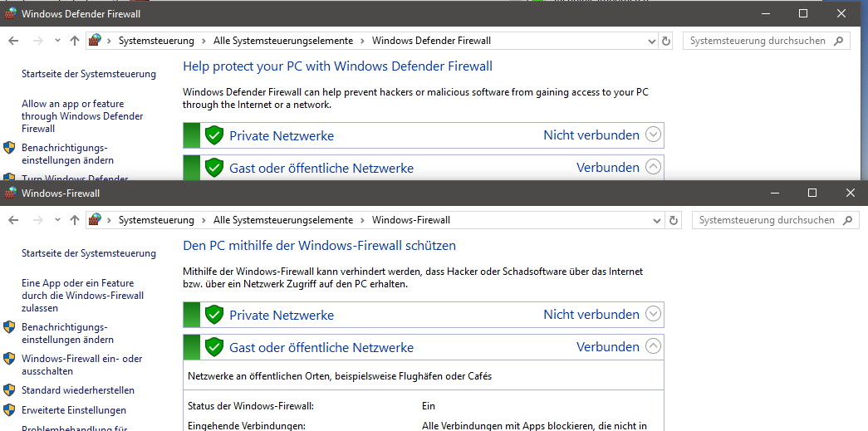Open address history dropdown in Windows Defender Firewall window
This screenshot has height=431, width=868.
pos(651,41)
